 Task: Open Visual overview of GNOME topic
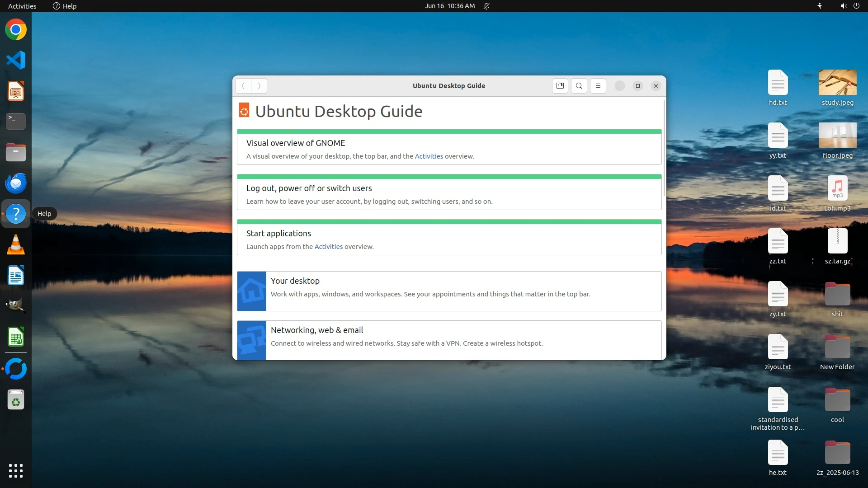tap(295, 143)
